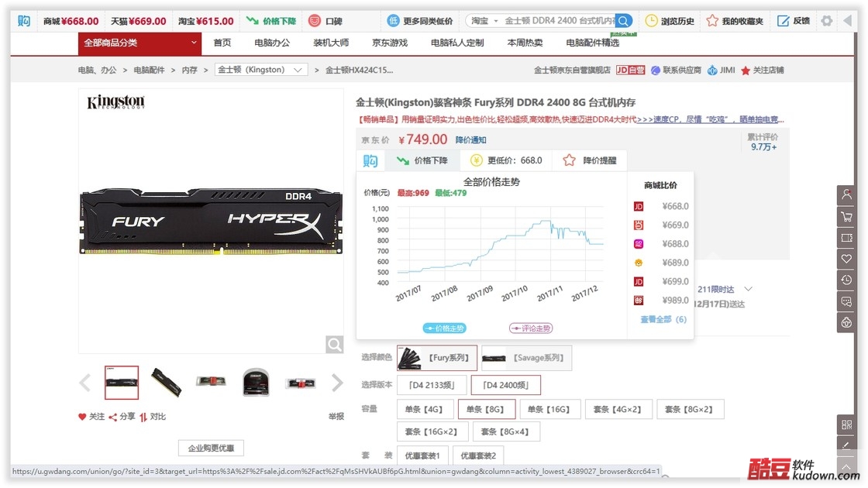Image resolution: width=868 pixels, height=488 pixels.
Task: Click the clock history icon in right sidebar
Action: point(846,280)
